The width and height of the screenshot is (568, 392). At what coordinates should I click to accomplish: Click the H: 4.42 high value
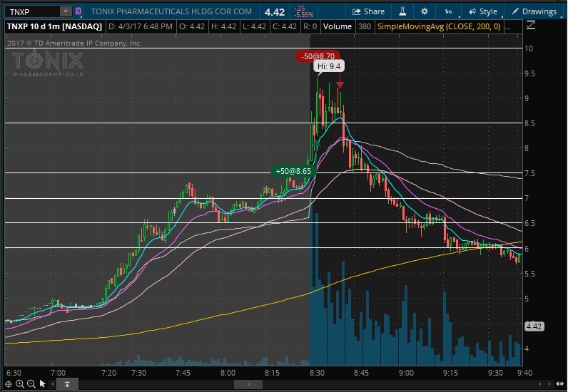click(223, 26)
